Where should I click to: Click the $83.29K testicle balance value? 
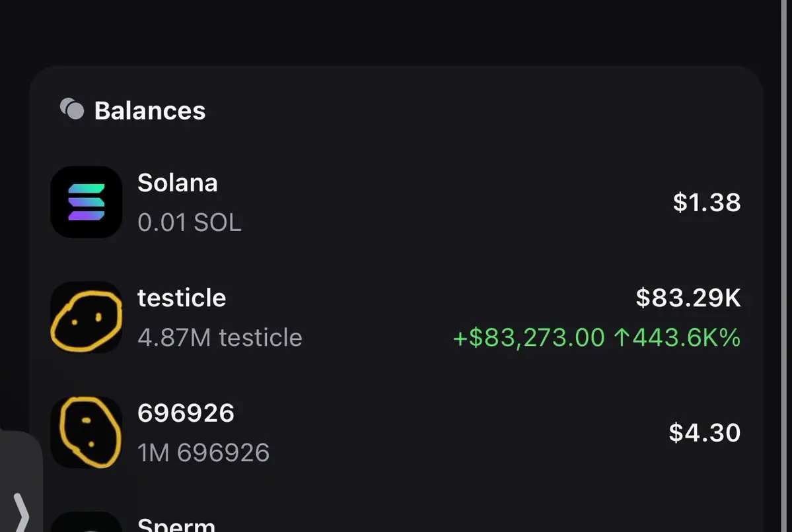click(688, 298)
